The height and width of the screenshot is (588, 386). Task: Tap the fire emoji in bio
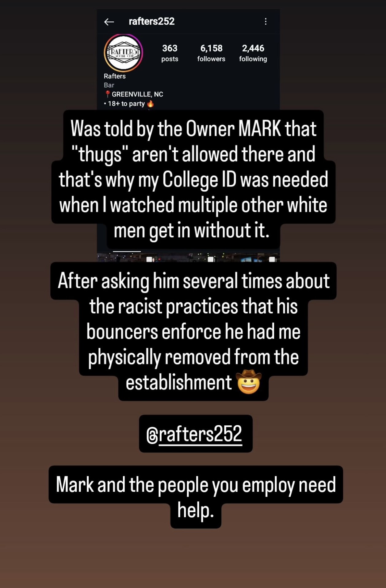(x=151, y=104)
